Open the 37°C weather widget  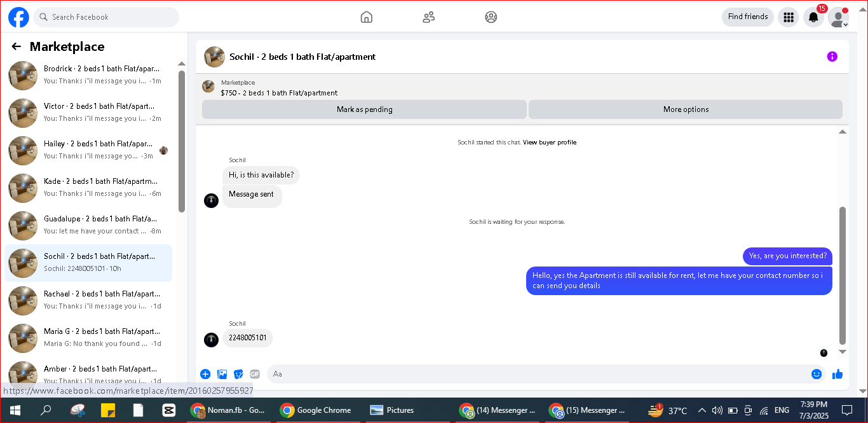pos(667,410)
